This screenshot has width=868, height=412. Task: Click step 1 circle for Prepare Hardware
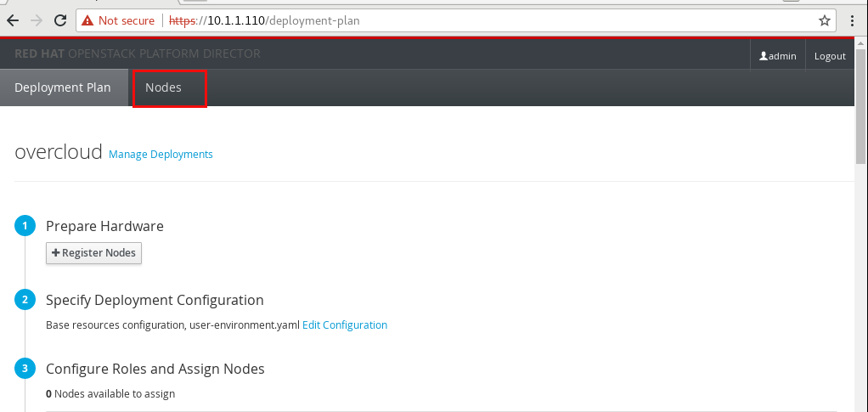pos(25,226)
